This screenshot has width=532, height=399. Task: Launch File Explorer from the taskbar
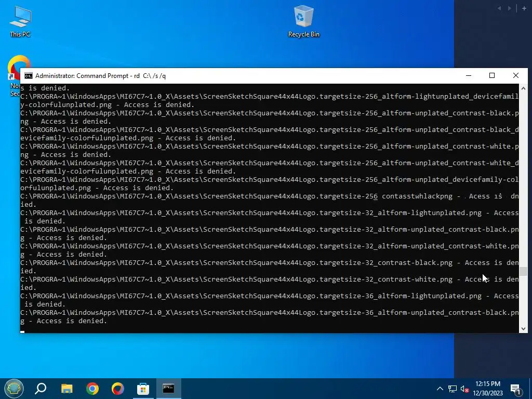(67, 389)
